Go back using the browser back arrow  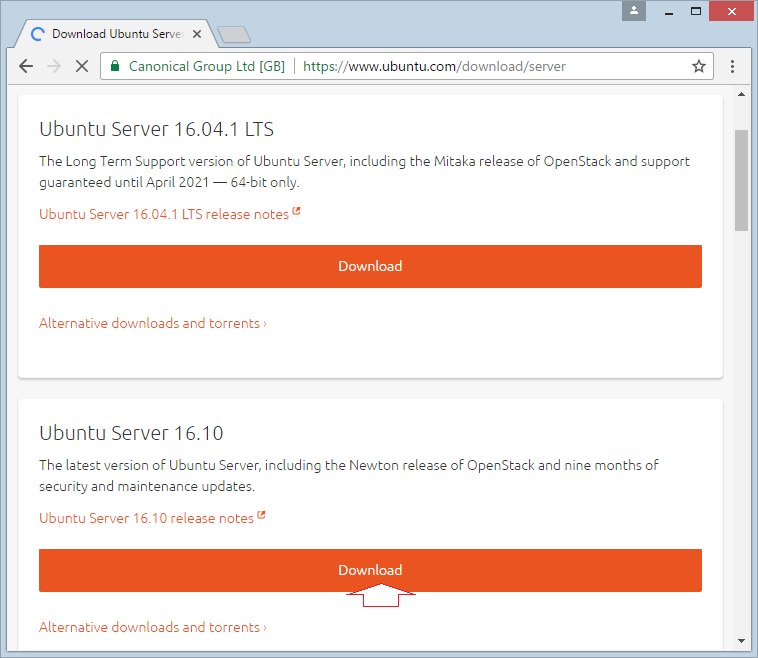pyautogui.click(x=26, y=66)
